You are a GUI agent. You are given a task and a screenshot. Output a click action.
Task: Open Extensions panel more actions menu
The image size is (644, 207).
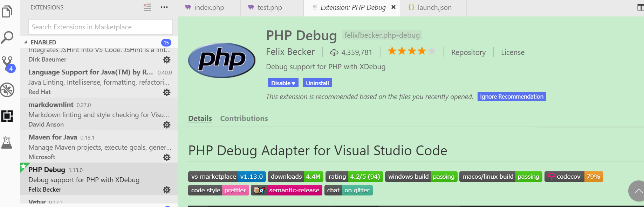coord(164,7)
